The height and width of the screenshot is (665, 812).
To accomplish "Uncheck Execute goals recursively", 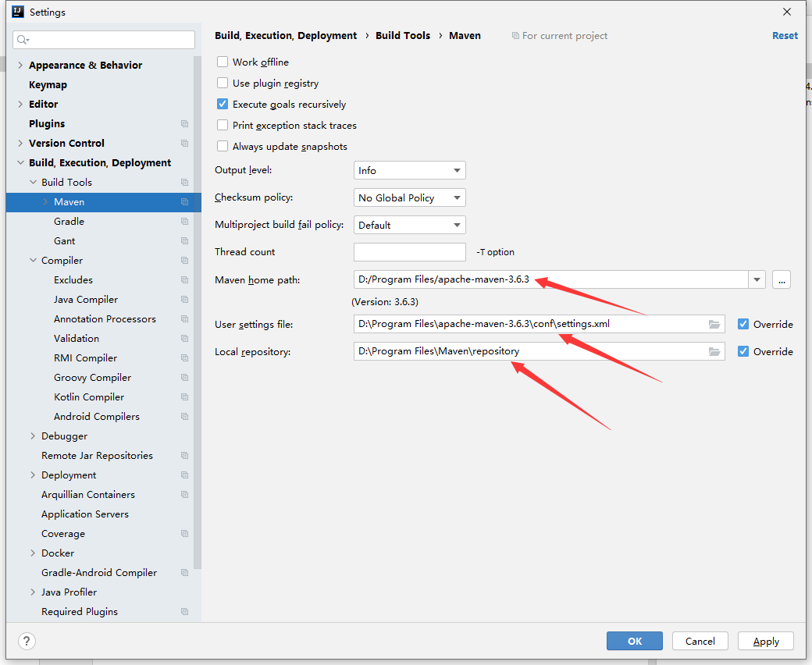I will [x=223, y=104].
